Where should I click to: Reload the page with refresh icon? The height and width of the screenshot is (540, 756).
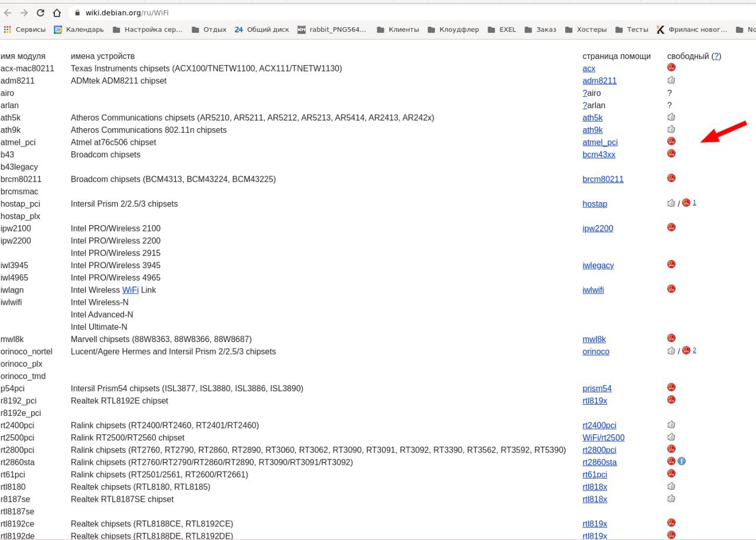click(40, 12)
